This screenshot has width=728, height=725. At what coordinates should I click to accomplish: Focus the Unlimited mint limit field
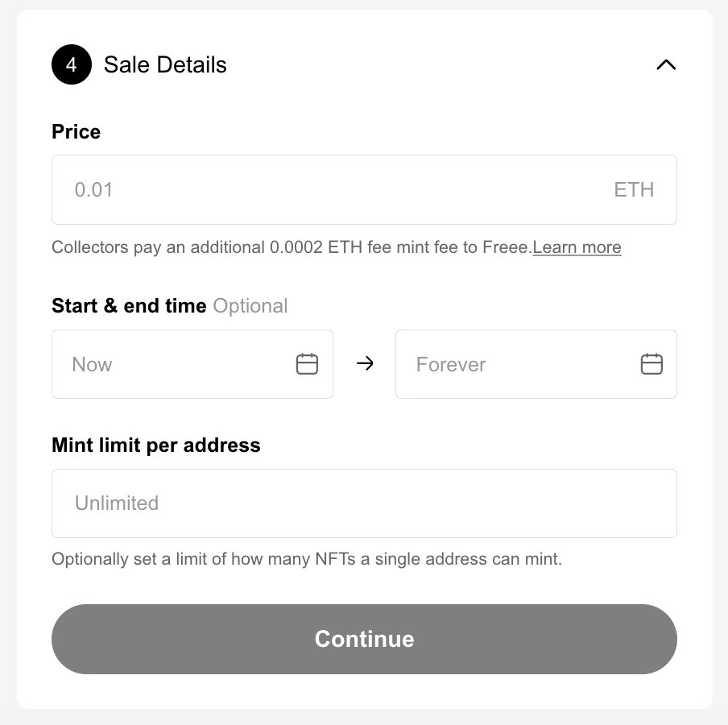(x=364, y=503)
